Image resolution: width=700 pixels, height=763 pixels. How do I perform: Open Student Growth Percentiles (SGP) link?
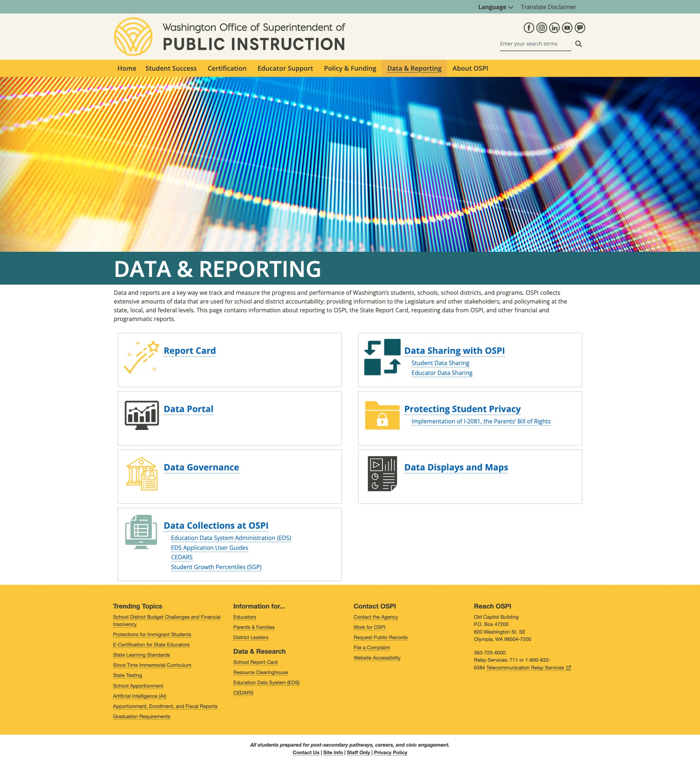[216, 567]
